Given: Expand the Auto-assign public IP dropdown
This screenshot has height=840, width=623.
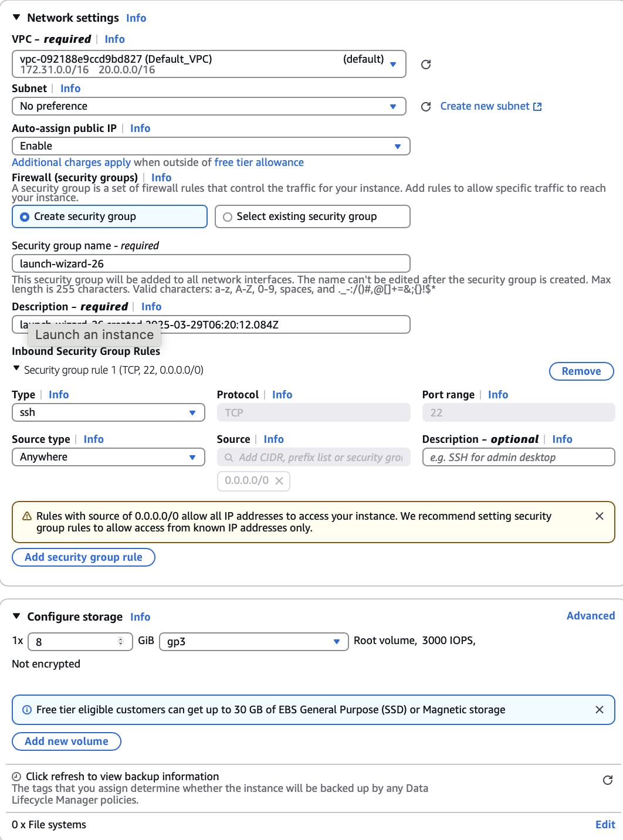Looking at the screenshot, I should tap(211, 146).
